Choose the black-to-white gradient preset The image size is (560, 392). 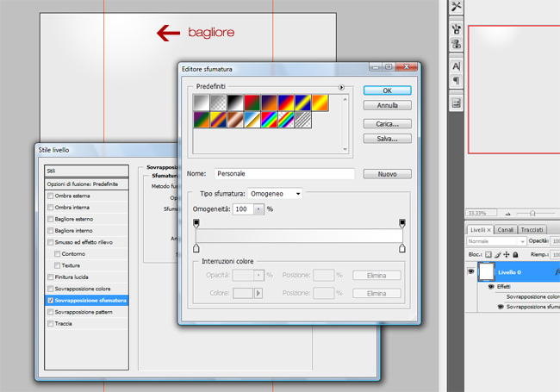tap(235, 103)
